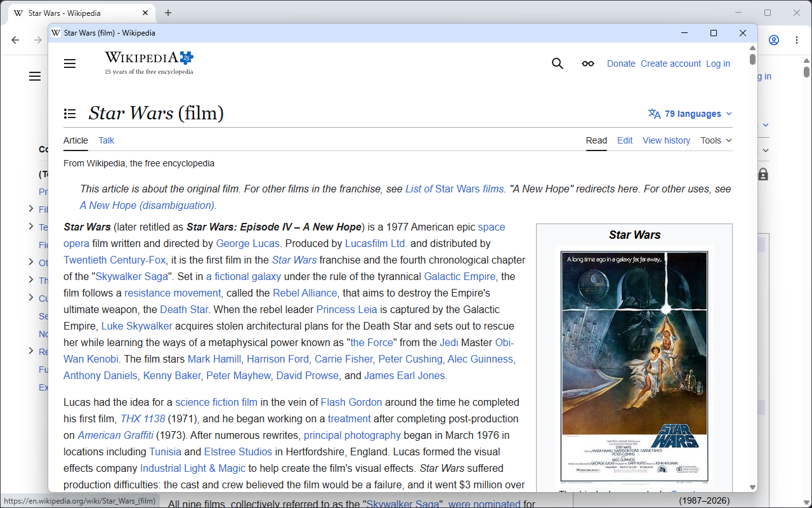Click the front window's vertical scrollbar thumb
The image size is (812, 508).
coord(752,59)
